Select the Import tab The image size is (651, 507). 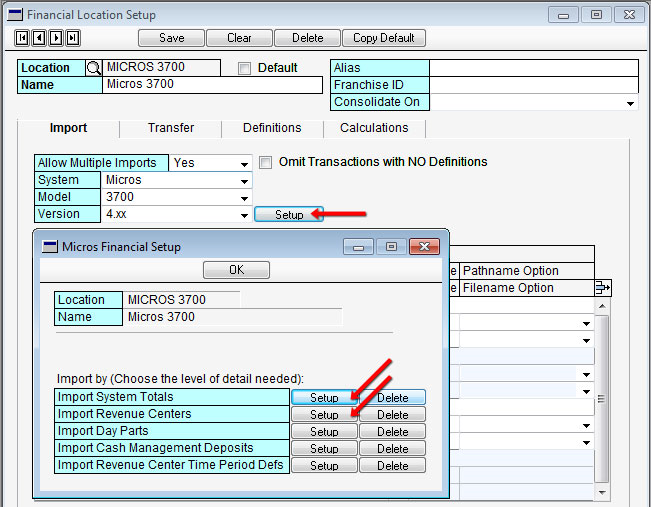pos(69,128)
